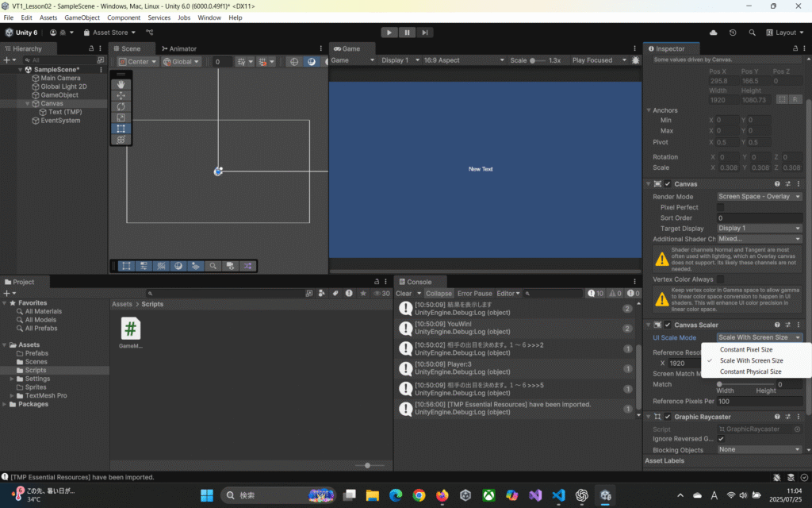812x508 pixels.
Task: Open the global search magnifier
Action: coord(752,32)
